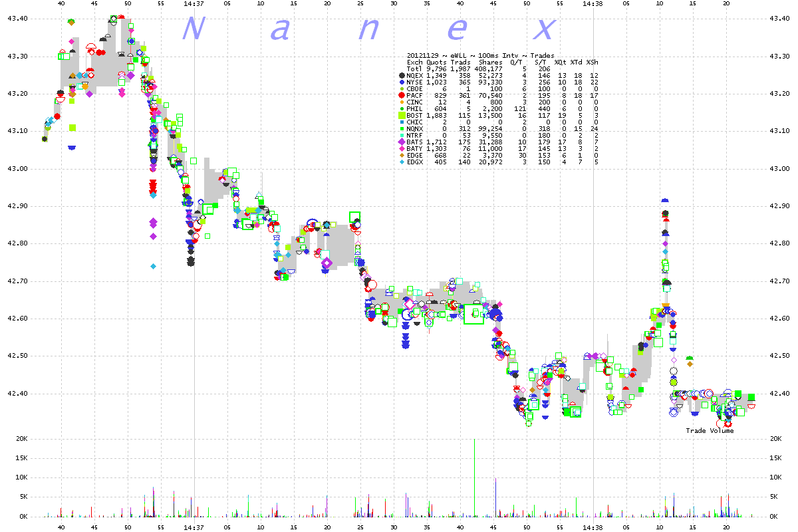
Task: Click the small olive CBOE legend dot
Action: pyautogui.click(x=402, y=89)
